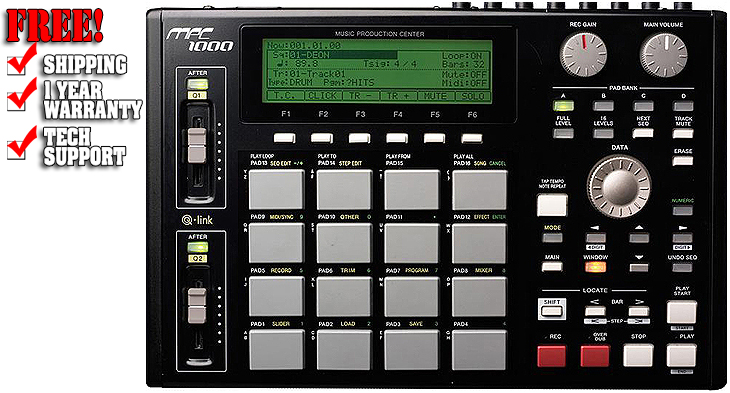The image size is (730, 393).
Task: Tap the MAIN button
Action: click(552, 267)
